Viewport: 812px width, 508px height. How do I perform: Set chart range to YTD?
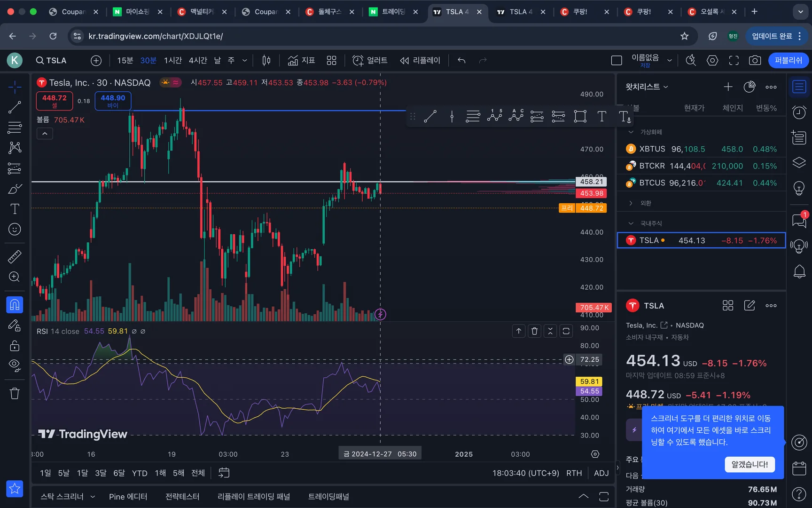click(140, 473)
